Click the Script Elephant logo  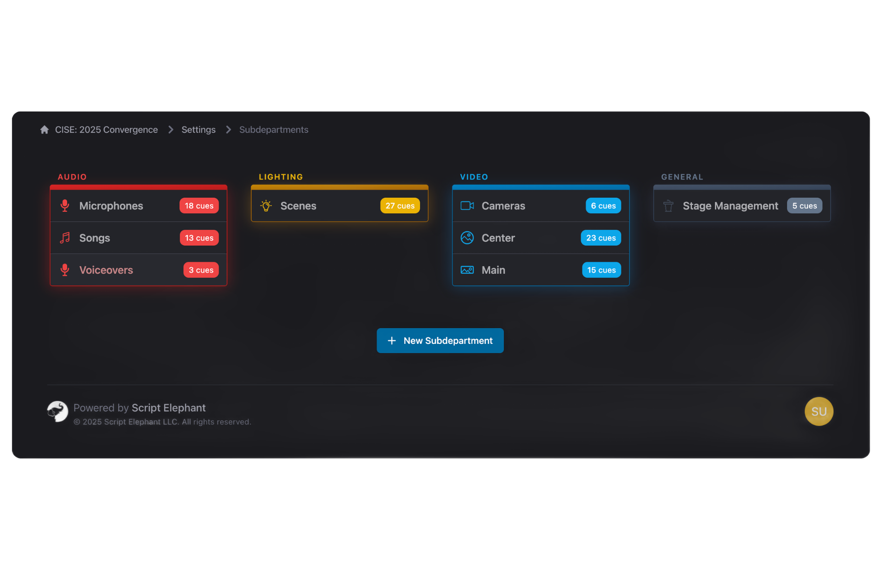(57, 411)
